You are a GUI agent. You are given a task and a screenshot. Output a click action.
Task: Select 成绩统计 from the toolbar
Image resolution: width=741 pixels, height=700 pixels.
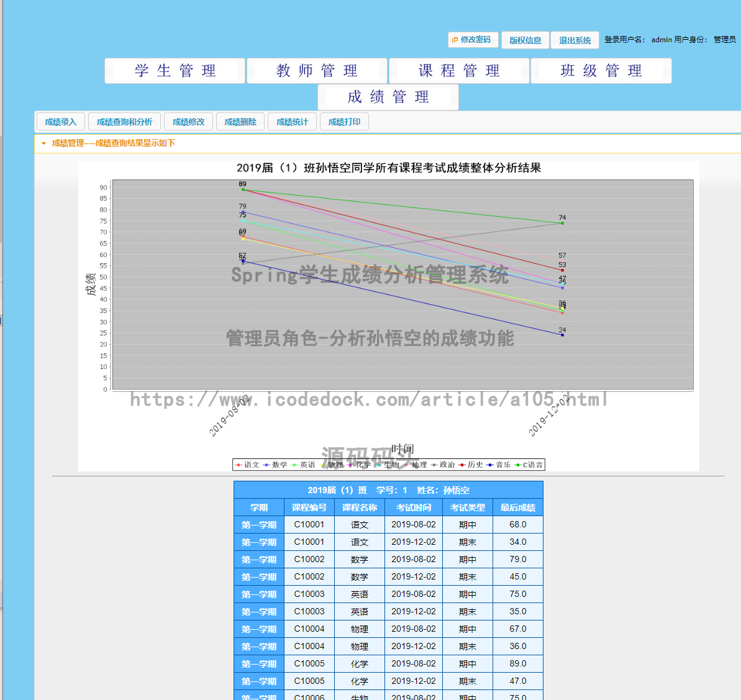coord(292,121)
